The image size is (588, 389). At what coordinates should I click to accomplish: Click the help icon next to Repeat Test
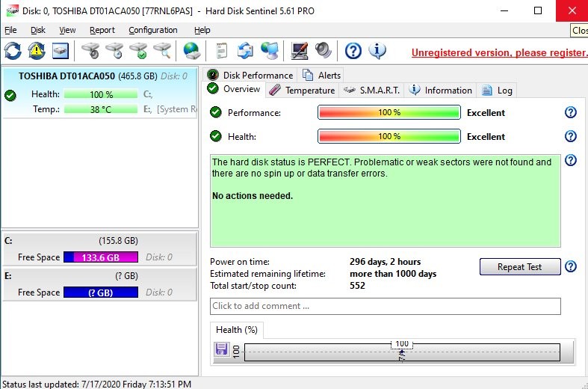tap(570, 266)
